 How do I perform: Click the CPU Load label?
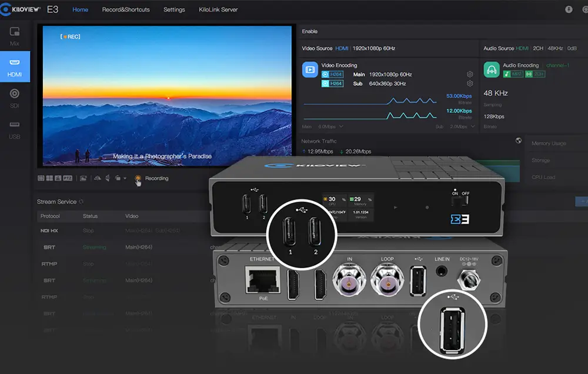pyautogui.click(x=543, y=177)
